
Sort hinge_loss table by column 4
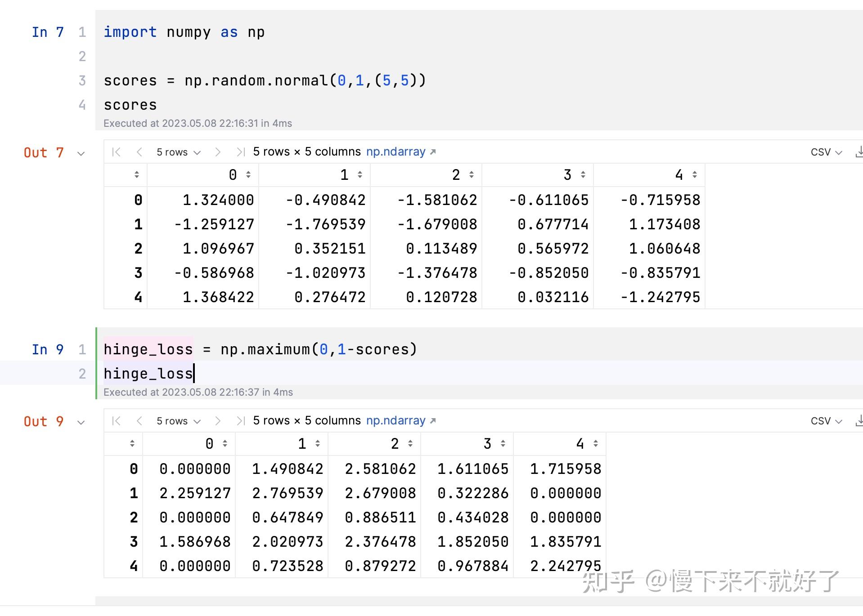pyautogui.click(x=596, y=444)
